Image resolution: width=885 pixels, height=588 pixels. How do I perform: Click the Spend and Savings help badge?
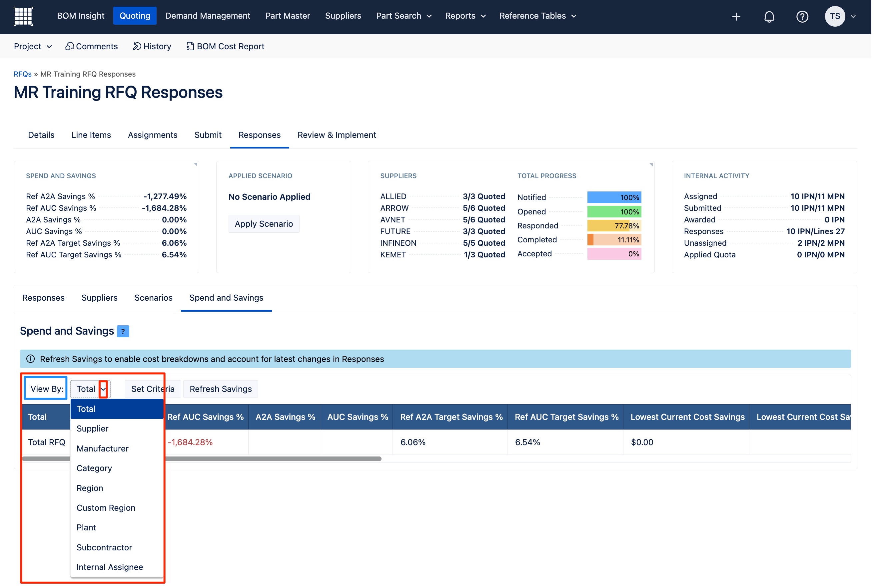pos(123,331)
